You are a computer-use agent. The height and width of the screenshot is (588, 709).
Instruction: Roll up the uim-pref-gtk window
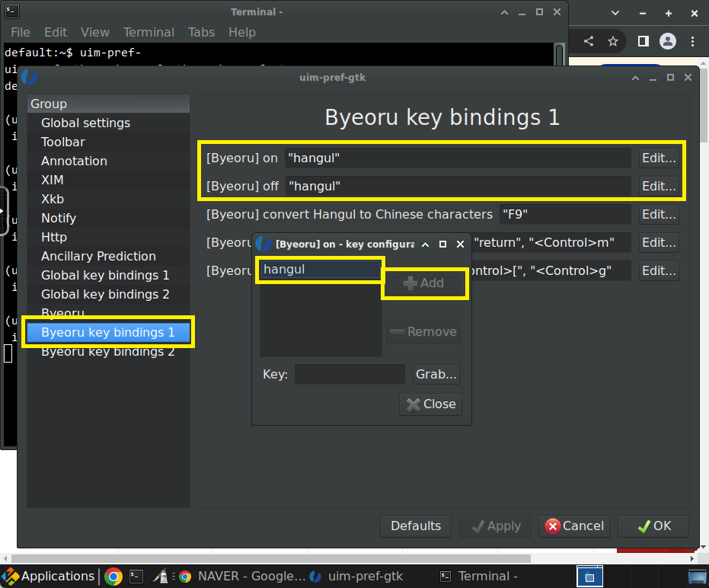(x=635, y=78)
